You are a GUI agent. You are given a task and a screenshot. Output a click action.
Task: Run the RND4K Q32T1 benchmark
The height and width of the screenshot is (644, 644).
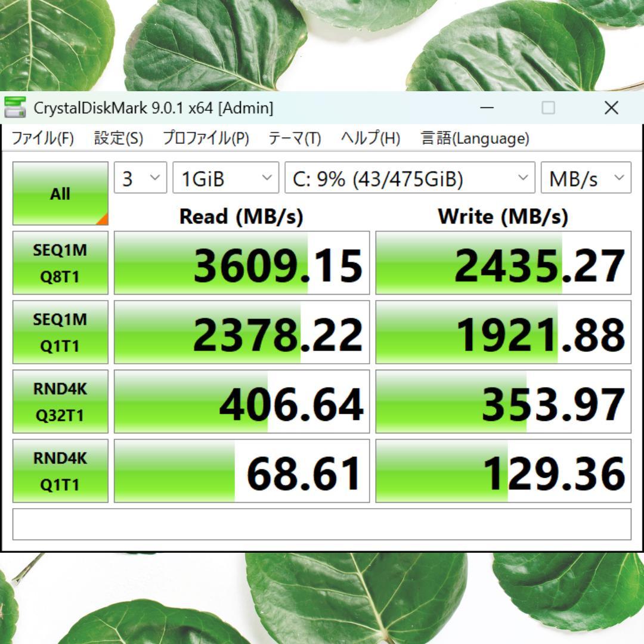pyautogui.click(x=60, y=401)
